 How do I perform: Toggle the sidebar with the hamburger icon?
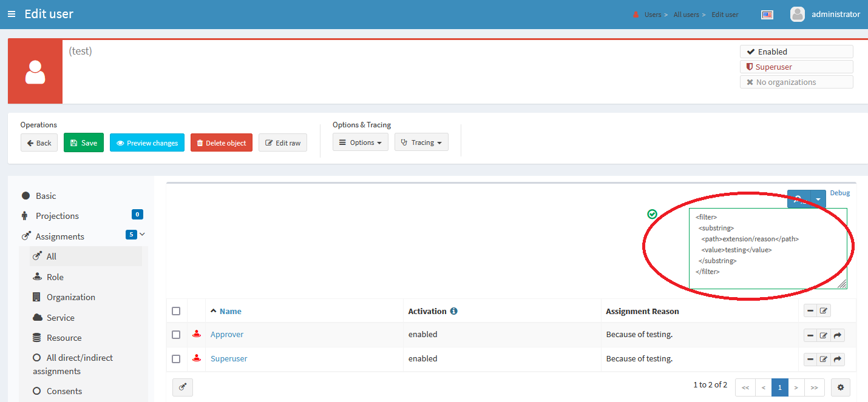pos(12,14)
